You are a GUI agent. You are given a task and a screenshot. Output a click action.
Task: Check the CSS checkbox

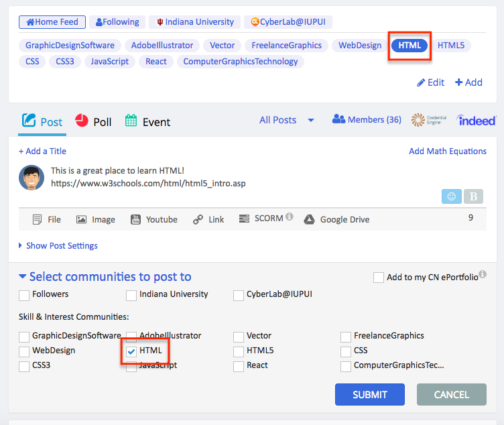pos(346,352)
